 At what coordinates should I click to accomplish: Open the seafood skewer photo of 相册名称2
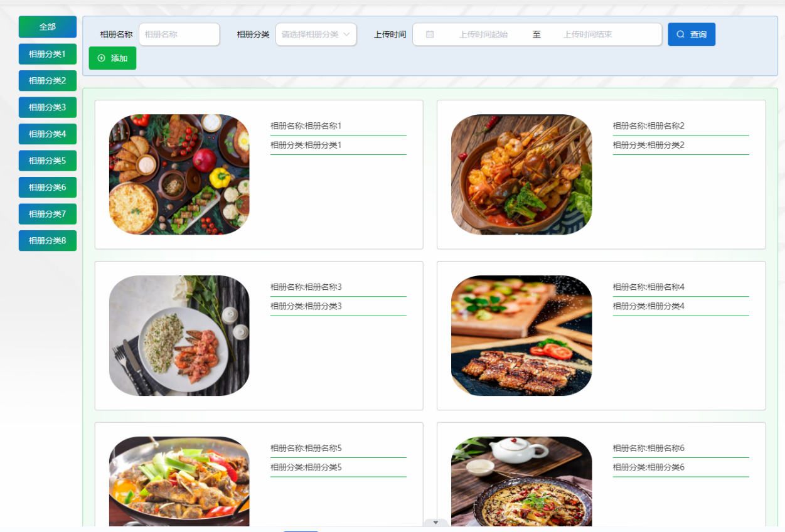521,174
